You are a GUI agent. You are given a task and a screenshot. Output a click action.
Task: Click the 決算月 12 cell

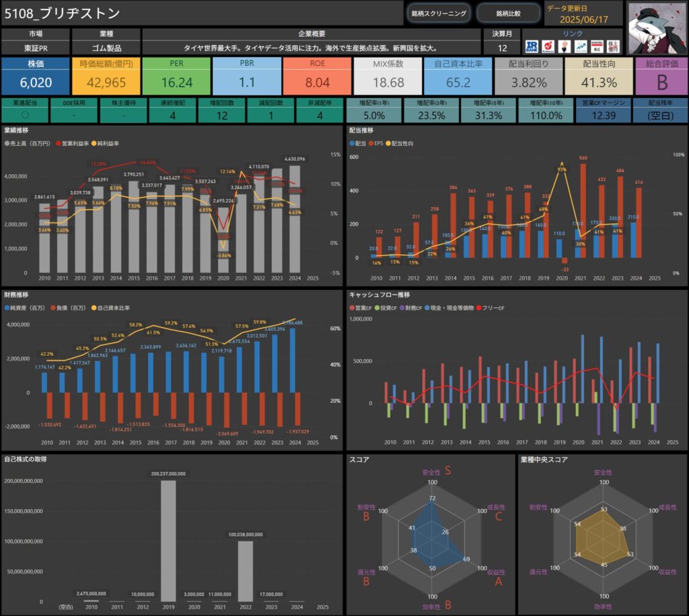pos(502,48)
